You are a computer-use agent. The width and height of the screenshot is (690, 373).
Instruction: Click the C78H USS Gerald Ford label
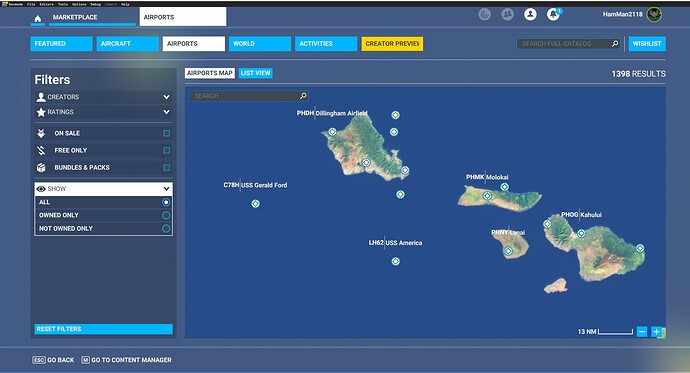coord(255,185)
